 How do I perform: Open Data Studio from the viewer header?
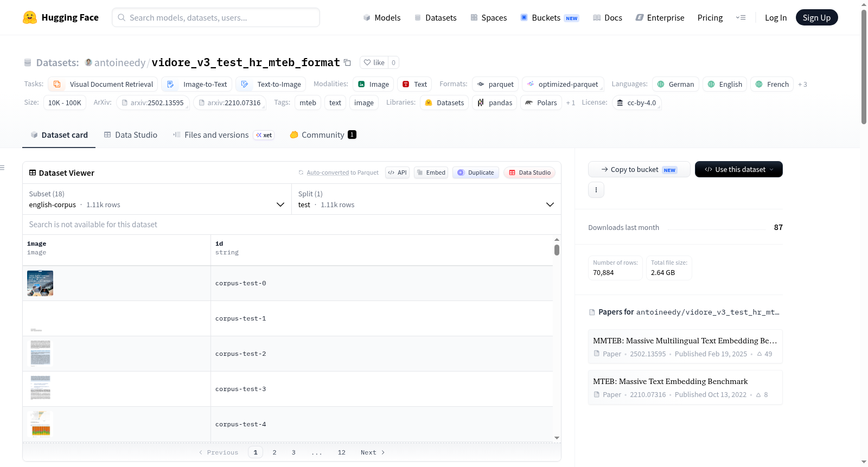pos(529,172)
